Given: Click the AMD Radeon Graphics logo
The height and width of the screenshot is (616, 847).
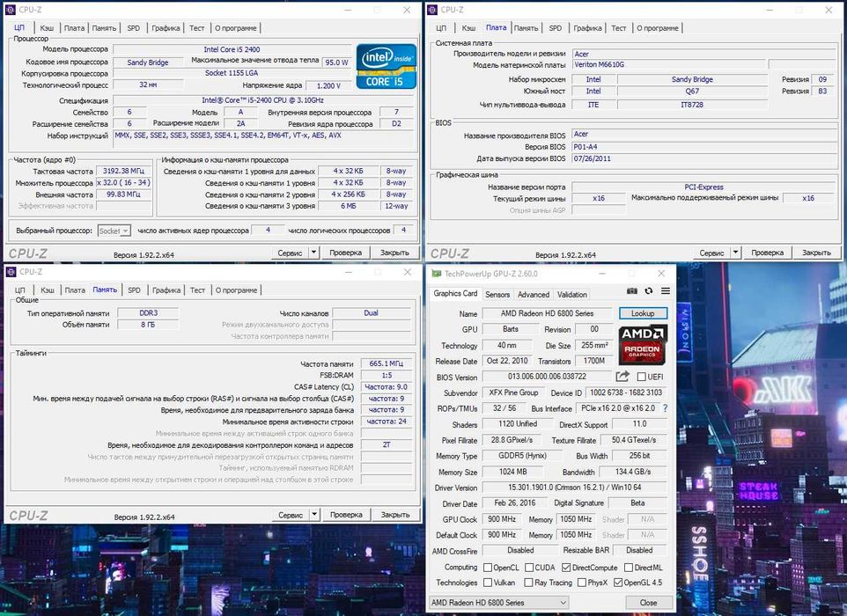Looking at the screenshot, I should pos(642,344).
